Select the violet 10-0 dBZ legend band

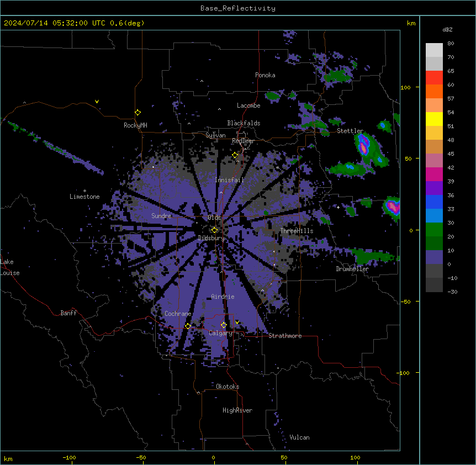(x=434, y=257)
